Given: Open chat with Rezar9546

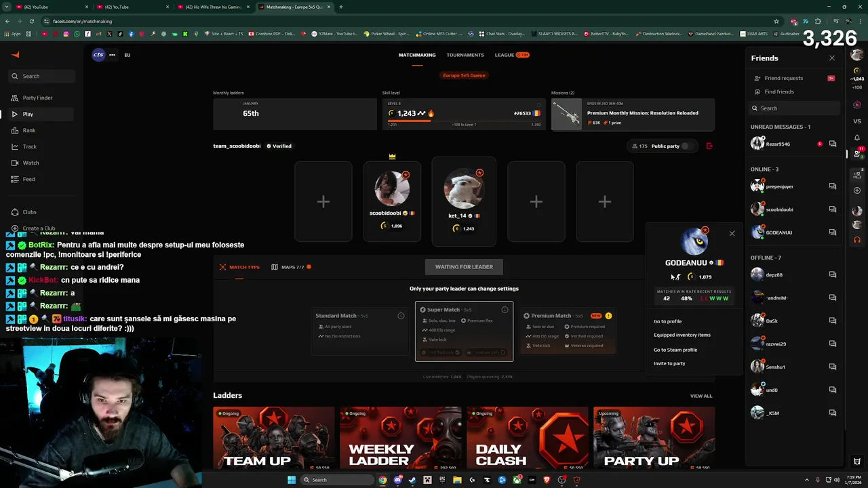Looking at the screenshot, I should click(x=832, y=144).
